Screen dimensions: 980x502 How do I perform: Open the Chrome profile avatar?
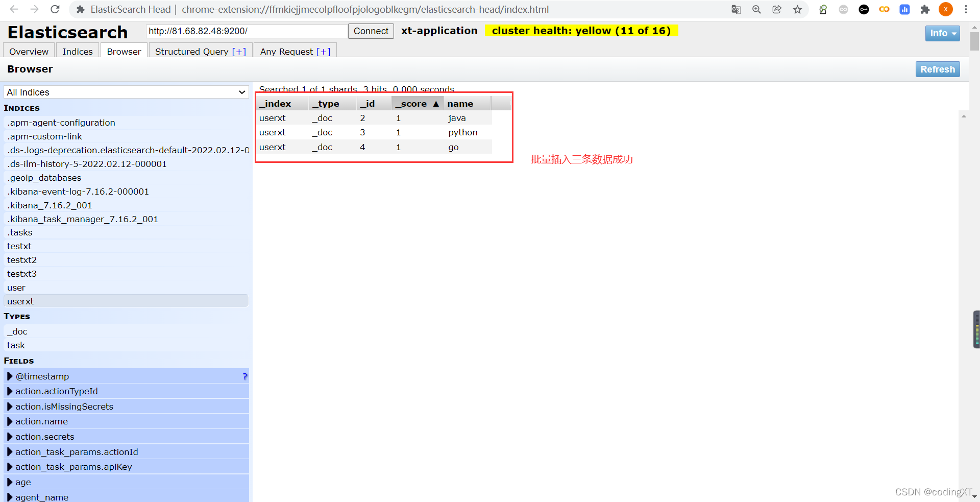tap(946, 9)
